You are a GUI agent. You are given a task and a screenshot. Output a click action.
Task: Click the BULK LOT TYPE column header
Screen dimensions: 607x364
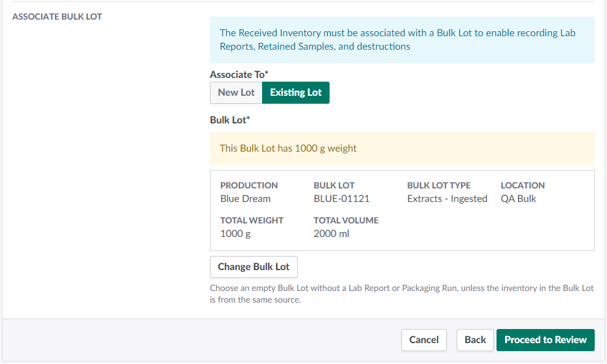point(438,185)
